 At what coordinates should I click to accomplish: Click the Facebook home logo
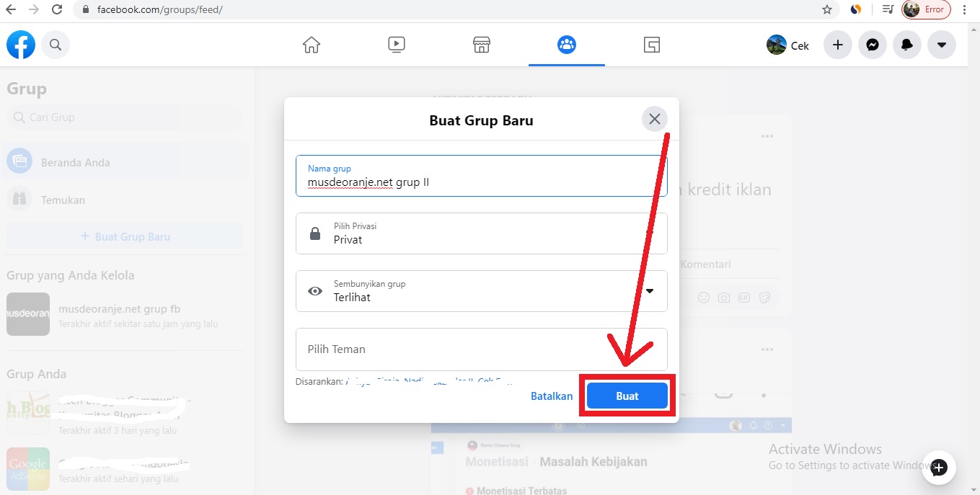20,44
